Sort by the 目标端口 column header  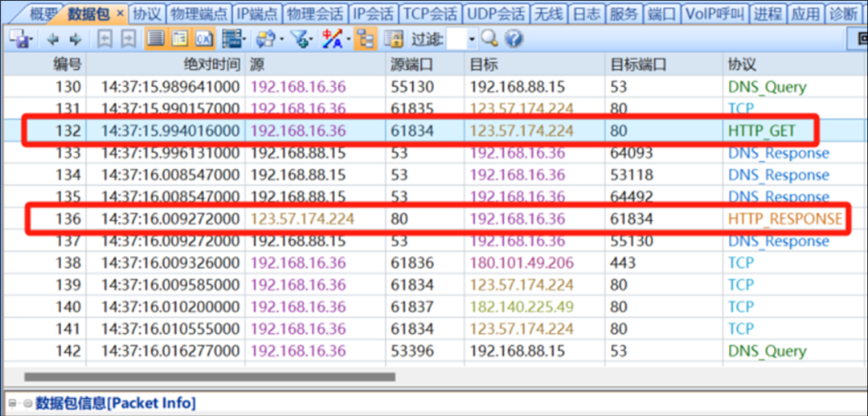click(x=664, y=64)
